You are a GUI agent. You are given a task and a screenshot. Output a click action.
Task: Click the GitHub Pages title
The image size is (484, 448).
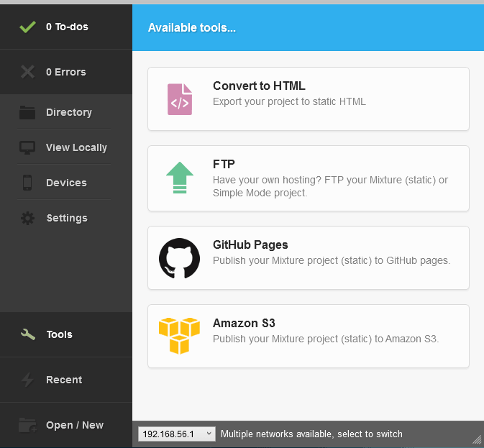[250, 244]
